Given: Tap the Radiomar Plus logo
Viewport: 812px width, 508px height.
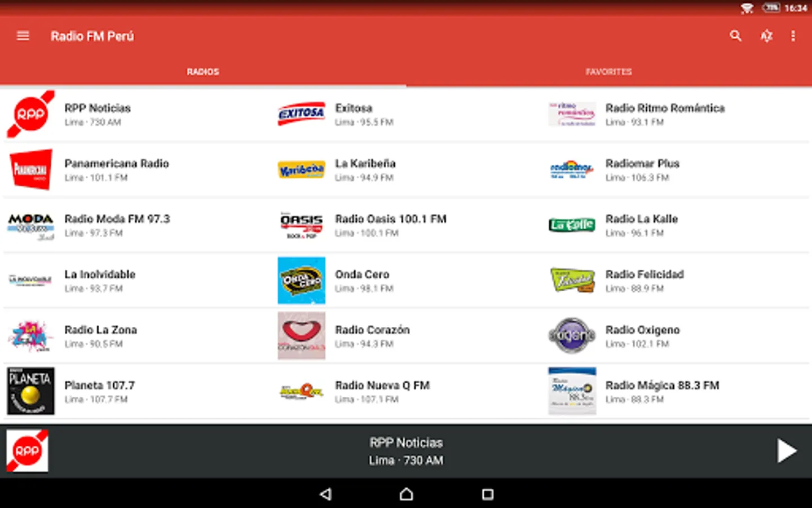Looking at the screenshot, I should coord(572,169).
